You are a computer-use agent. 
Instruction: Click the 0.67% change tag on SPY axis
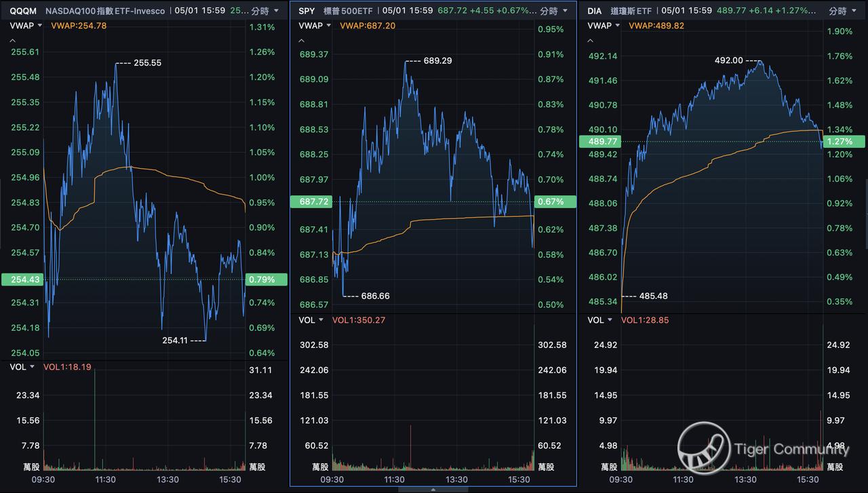(556, 201)
